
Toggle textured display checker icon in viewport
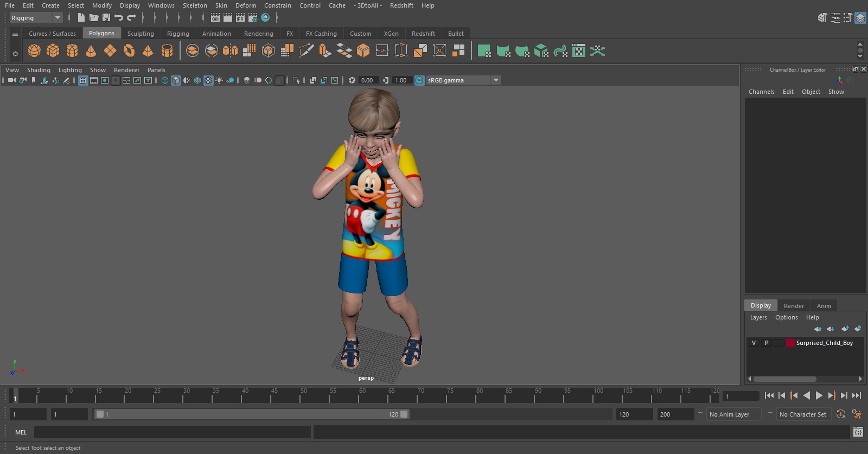pyautogui.click(x=208, y=80)
